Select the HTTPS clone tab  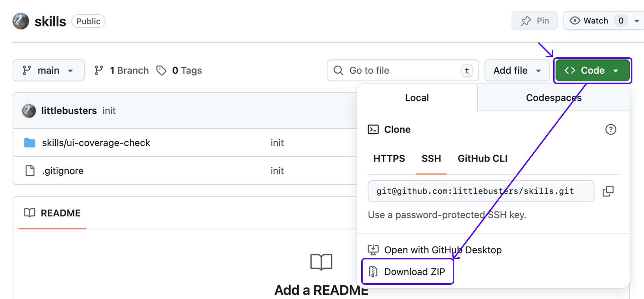click(x=389, y=158)
